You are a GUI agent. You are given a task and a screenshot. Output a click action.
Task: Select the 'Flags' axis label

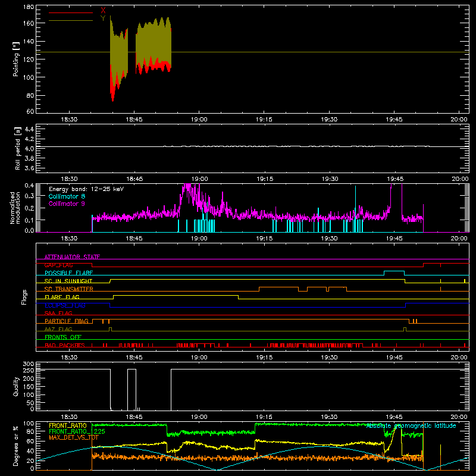coord(24,297)
